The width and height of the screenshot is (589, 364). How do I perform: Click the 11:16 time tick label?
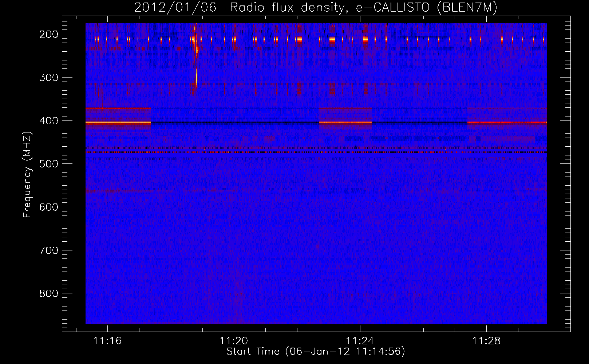(107, 341)
